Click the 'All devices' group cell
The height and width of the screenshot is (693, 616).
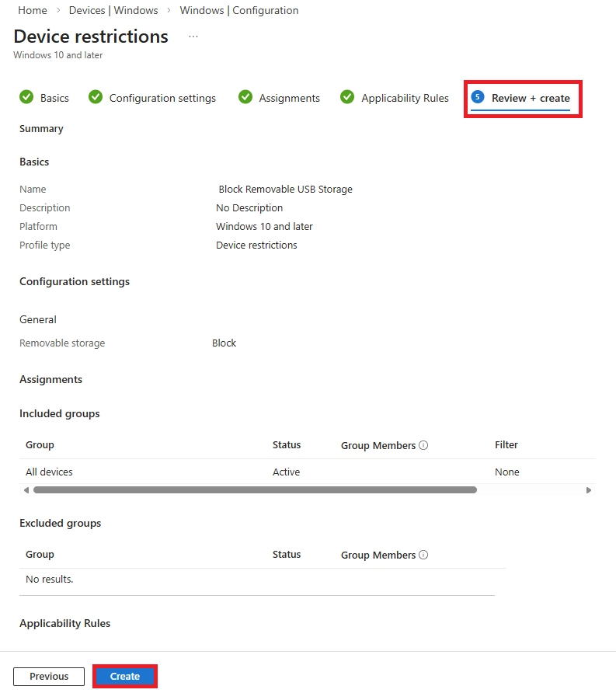[49, 472]
